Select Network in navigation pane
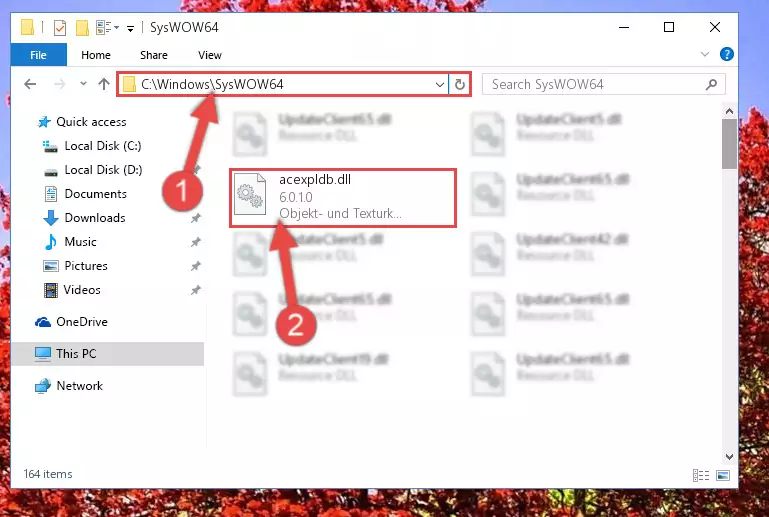The height and width of the screenshot is (517, 769). coord(79,386)
